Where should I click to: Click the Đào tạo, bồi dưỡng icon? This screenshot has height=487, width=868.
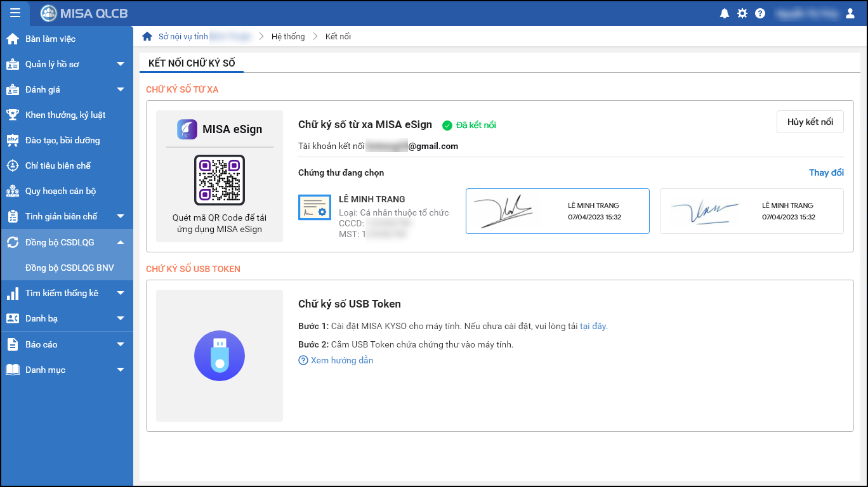(x=13, y=140)
